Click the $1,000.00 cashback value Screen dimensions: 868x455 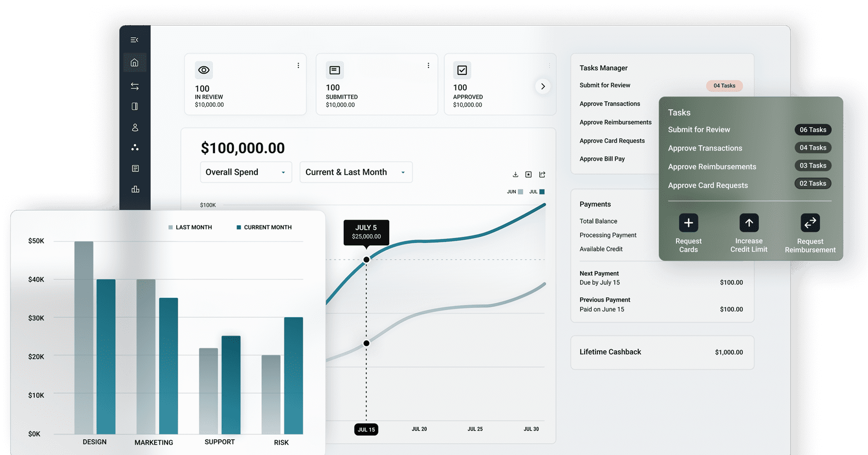tap(729, 352)
